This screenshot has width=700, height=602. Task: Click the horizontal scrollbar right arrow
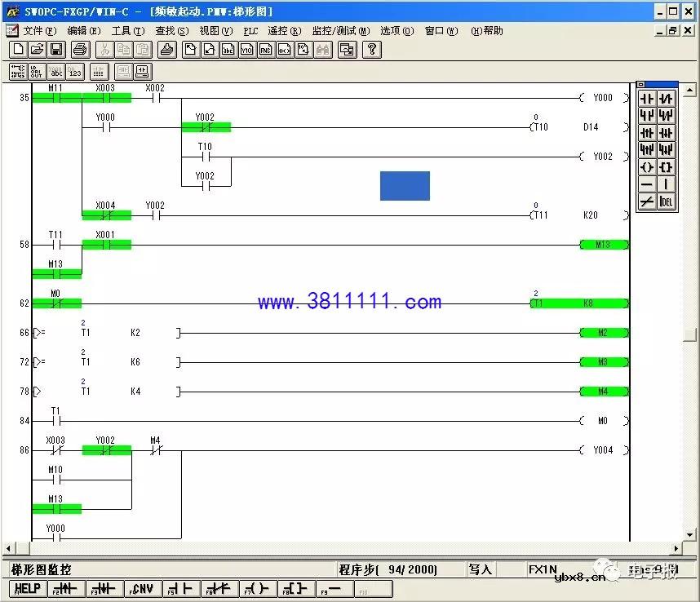[676, 549]
